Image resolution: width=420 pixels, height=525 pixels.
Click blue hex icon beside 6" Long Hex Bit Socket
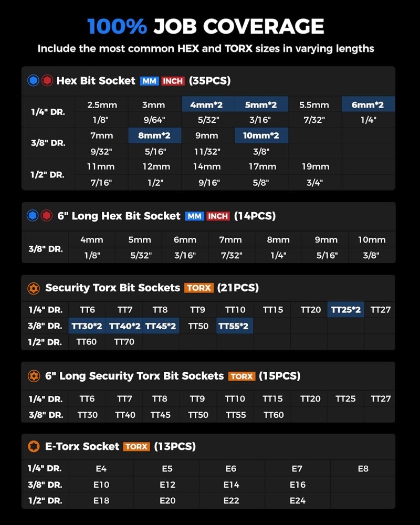click(33, 216)
